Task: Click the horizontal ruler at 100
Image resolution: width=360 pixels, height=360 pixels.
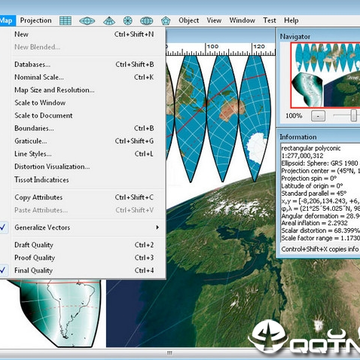Action: point(212,47)
